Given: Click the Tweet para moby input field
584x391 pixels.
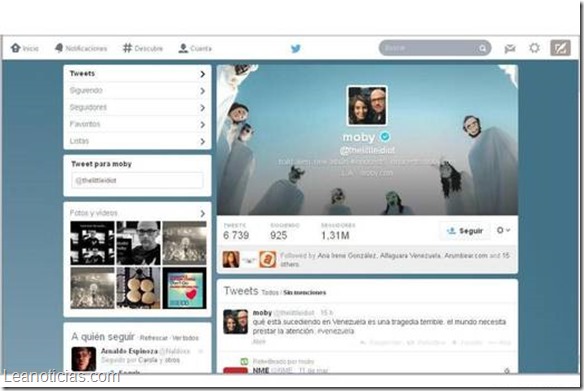Looking at the screenshot, I should 137,180.
